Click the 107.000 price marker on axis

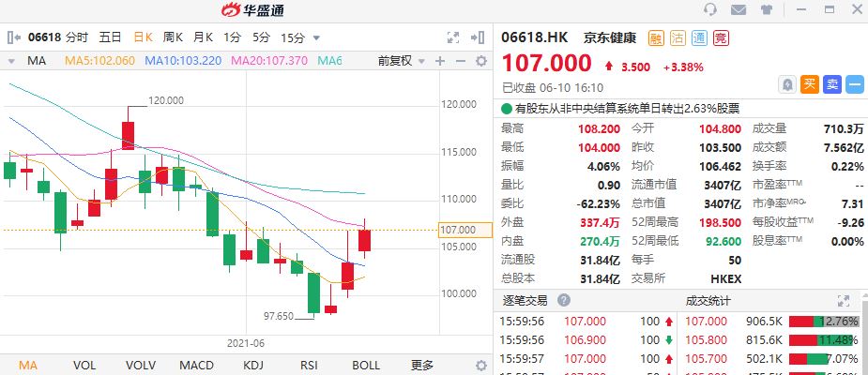coord(465,230)
